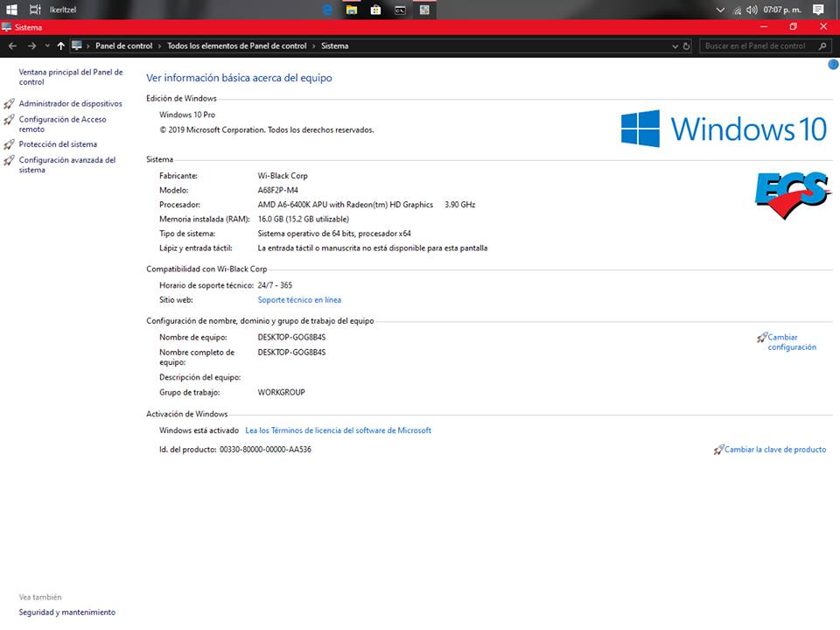The height and width of the screenshot is (630, 840).
Task: Click Cambiar la clave de producto
Action: (775, 450)
